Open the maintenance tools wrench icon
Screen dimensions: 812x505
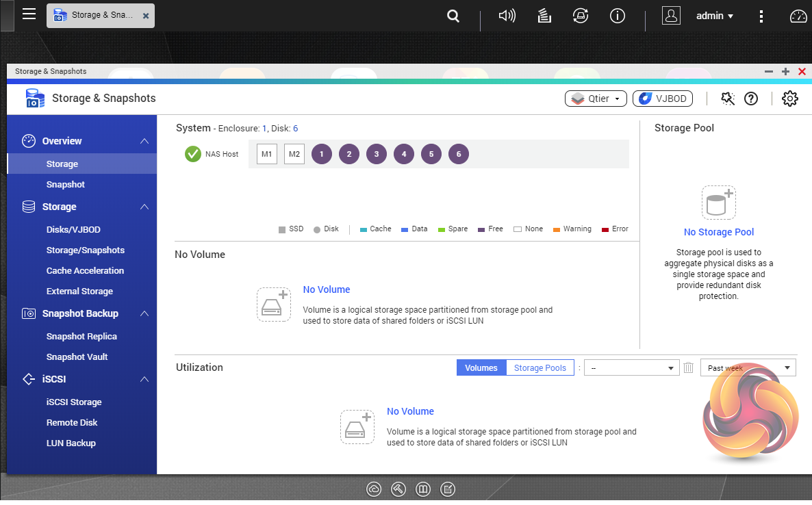tap(728, 99)
